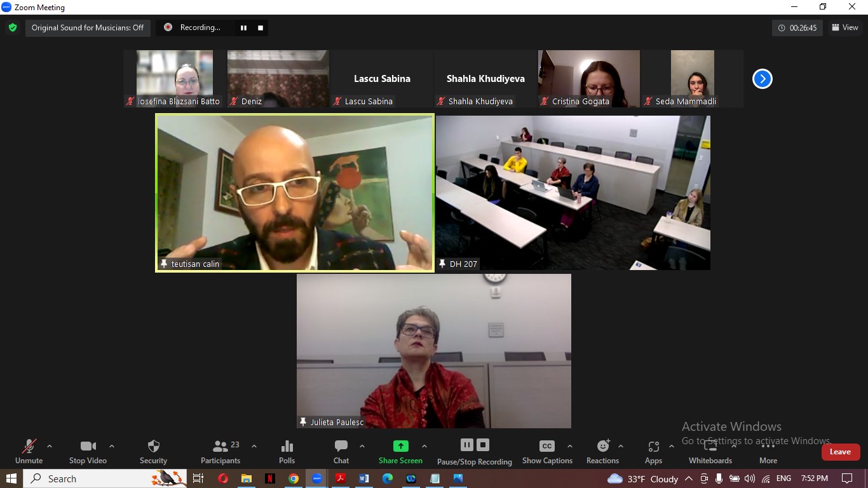Expand arrow next to Chat
The height and width of the screenshot is (488, 868).
(362, 446)
